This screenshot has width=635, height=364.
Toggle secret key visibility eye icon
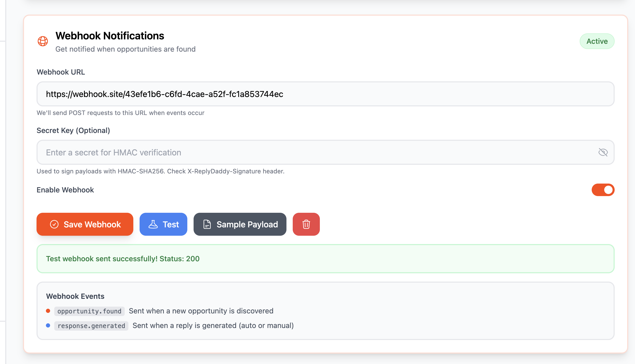point(603,152)
